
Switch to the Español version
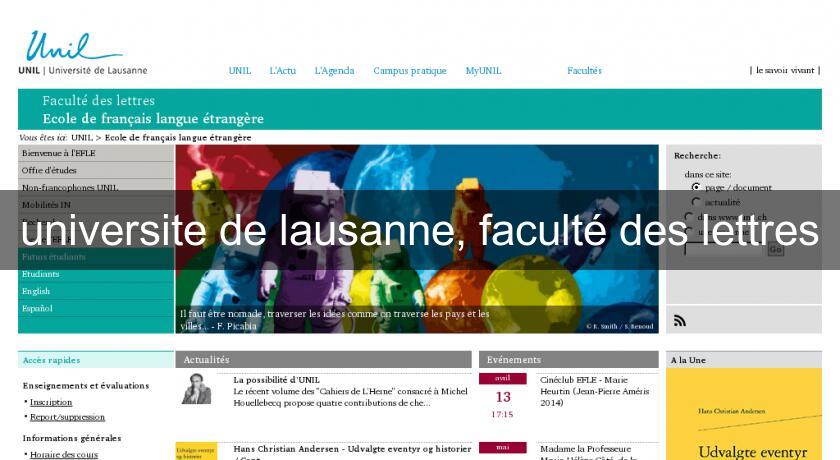96,308
